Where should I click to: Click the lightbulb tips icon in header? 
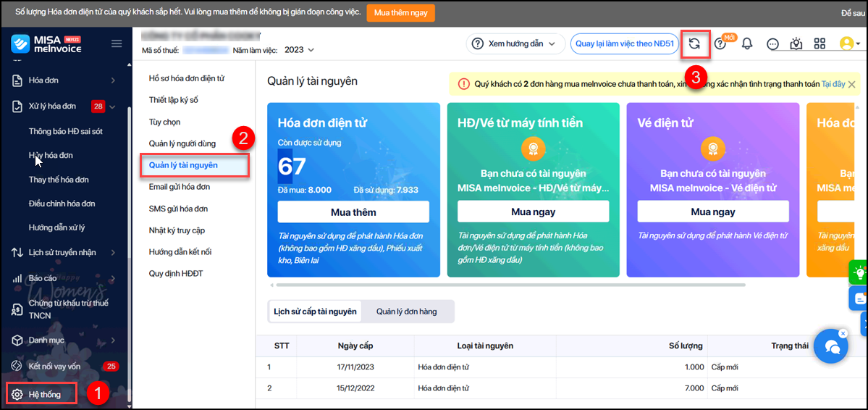coord(796,44)
